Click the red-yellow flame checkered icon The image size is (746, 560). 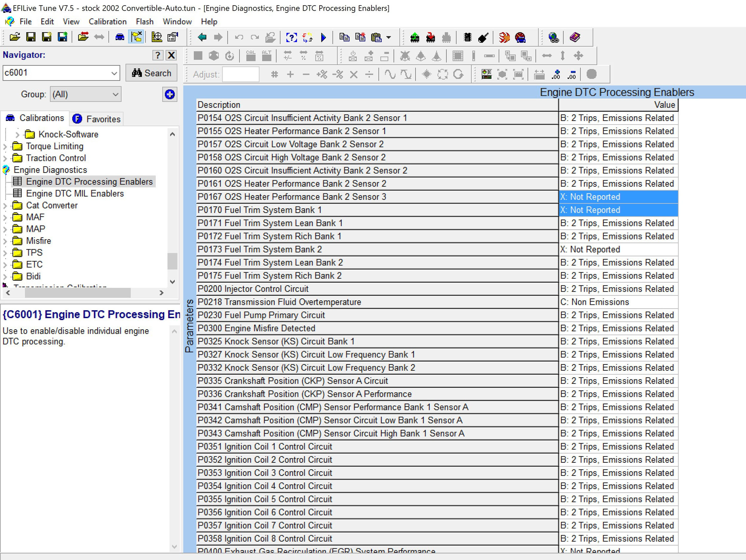(x=504, y=37)
